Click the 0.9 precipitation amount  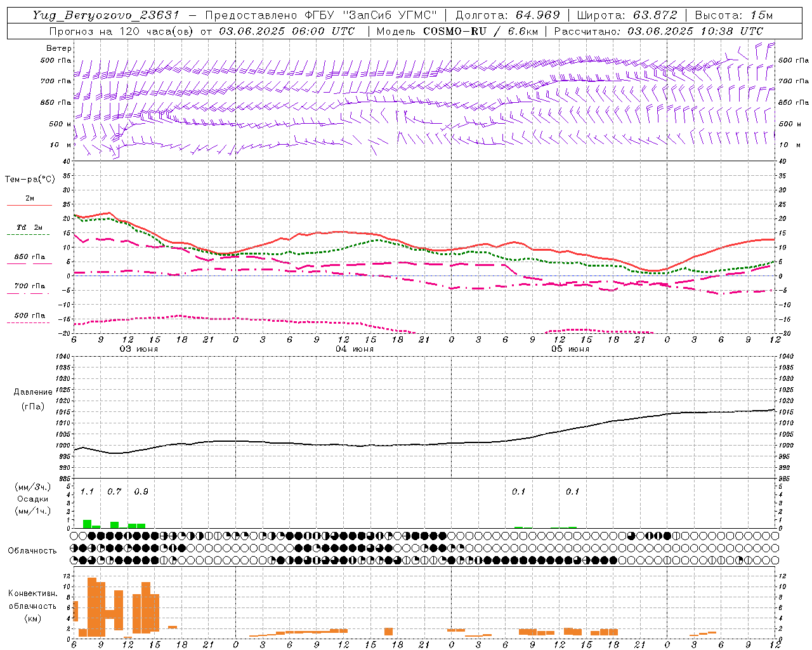click(141, 492)
